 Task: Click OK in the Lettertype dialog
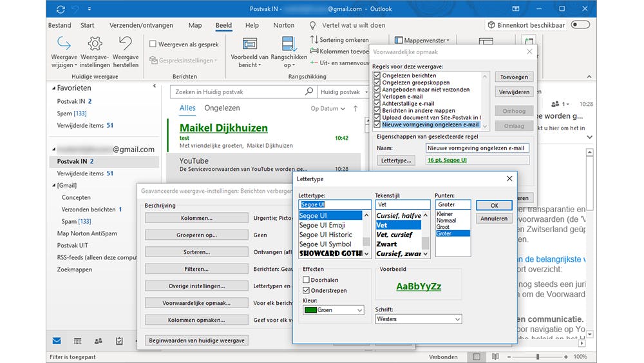pos(494,206)
